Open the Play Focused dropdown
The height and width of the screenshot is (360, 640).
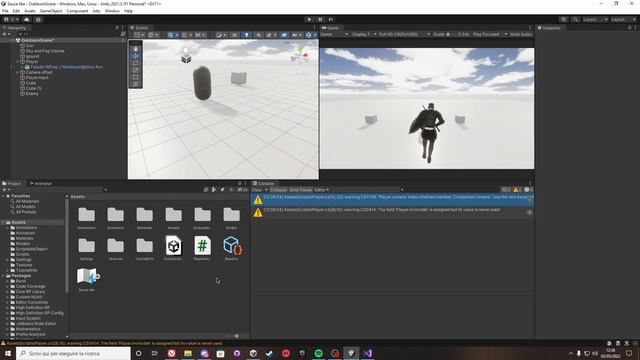point(490,35)
